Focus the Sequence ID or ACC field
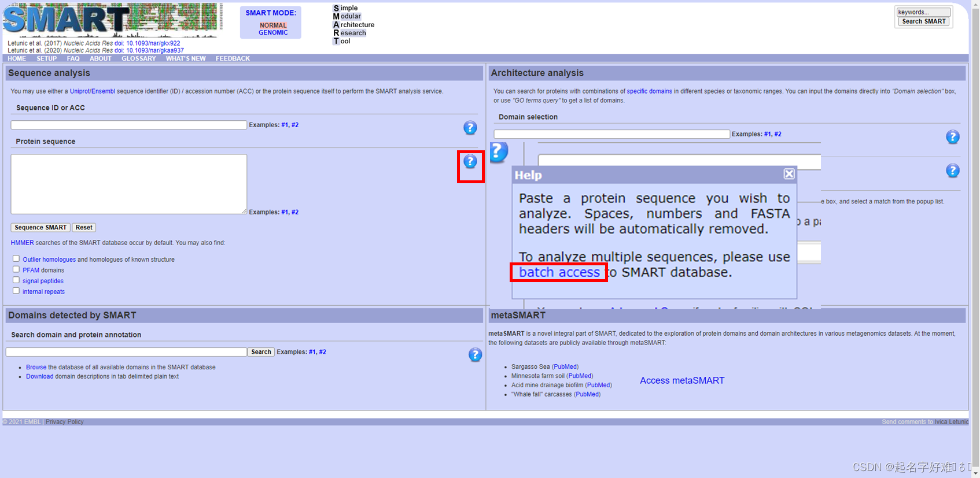980x478 pixels. 129,125
